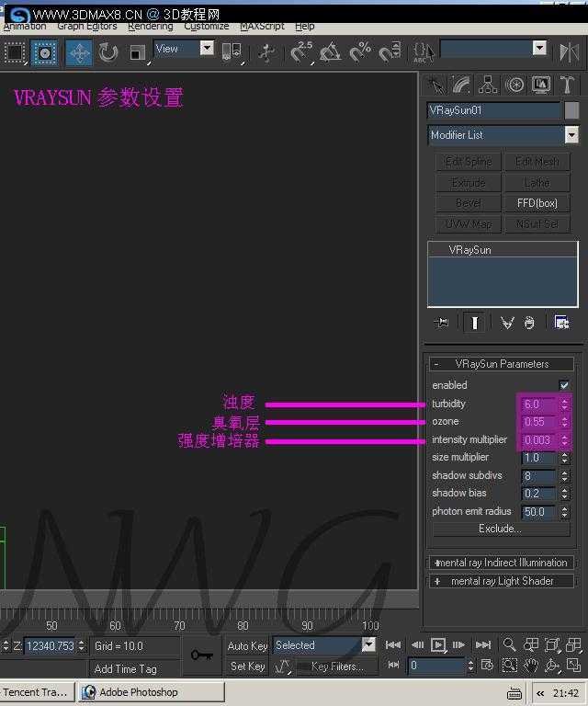This screenshot has height=706, width=588.
Task: Click the Set Key button
Action: pos(247,666)
